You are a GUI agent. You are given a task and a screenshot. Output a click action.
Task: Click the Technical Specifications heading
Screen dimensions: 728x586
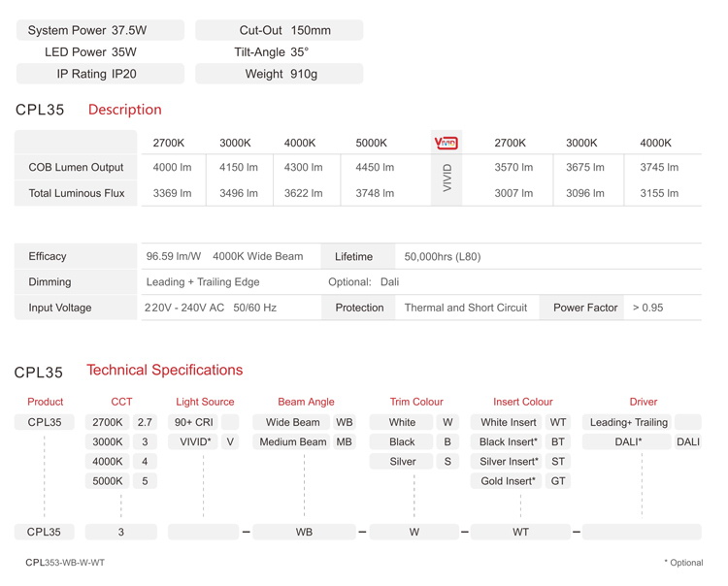[165, 370]
